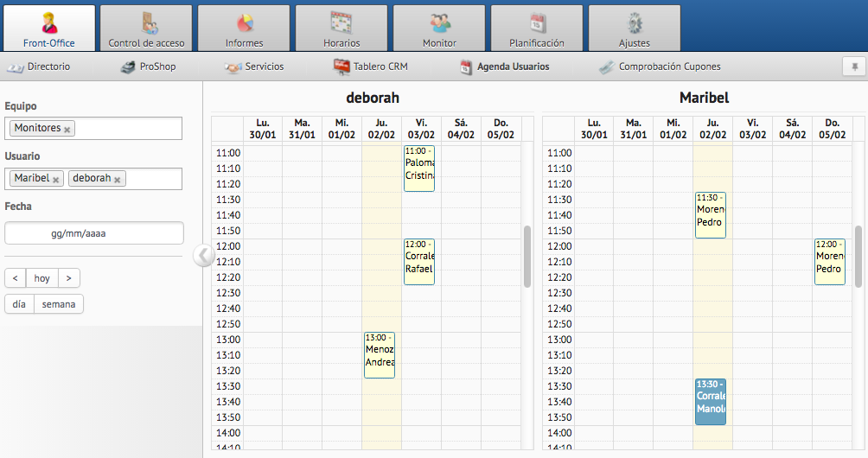Open Maribel's 13:30 Corrale Manolo appointment
Viewport: 868px width, 458px height.
coord(711,402)
